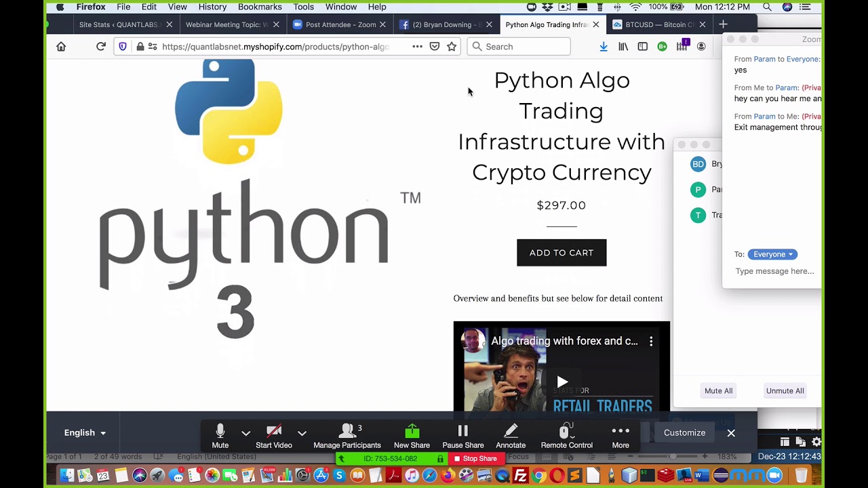868x488 pixels.
Task: Open the Tools menu
Action: (303, 7)
